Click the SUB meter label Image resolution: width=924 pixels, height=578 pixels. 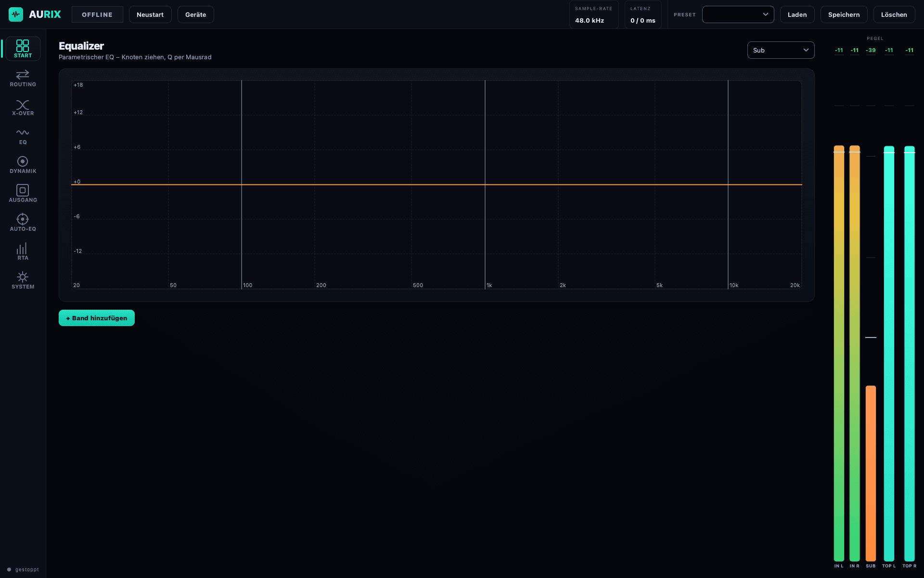click(x=871, y=566)
